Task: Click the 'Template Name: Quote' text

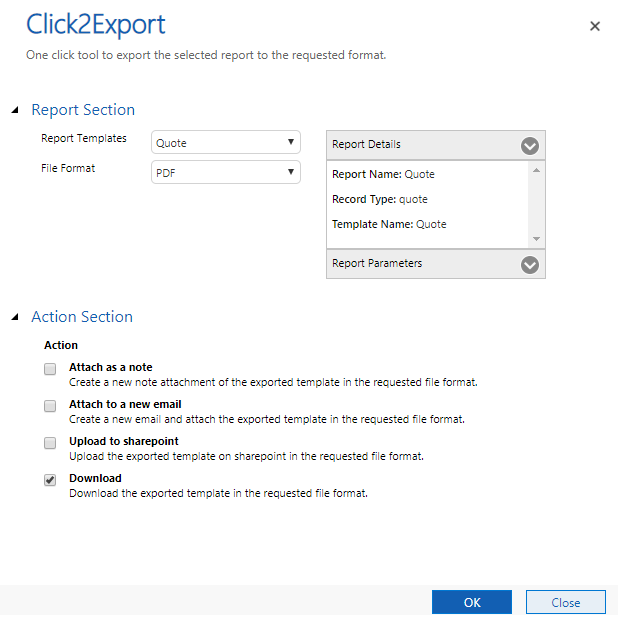Action: [389, 224]
